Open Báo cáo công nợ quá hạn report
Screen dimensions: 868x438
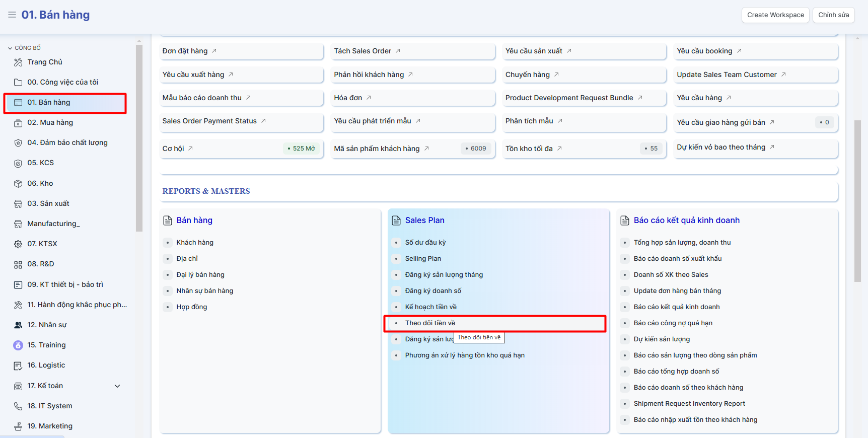click(673, 323)
